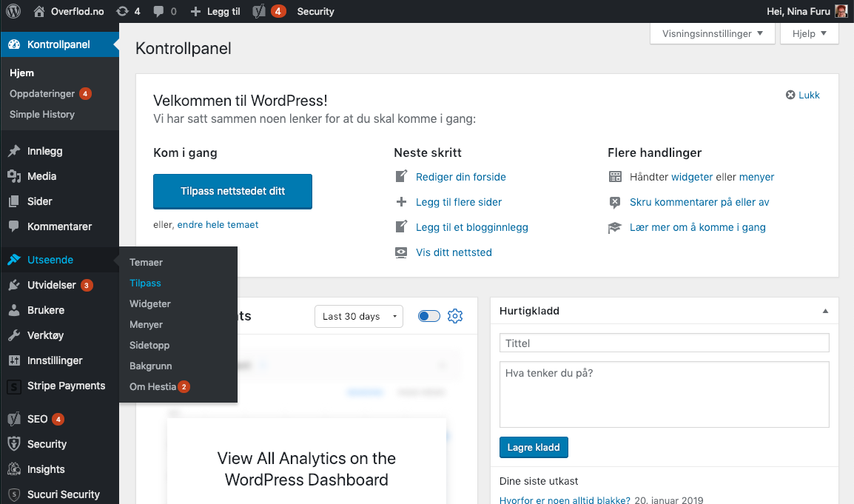Click the Lukk close circle icon
Screen dimensions: 854x504
[x=790, y=95]
